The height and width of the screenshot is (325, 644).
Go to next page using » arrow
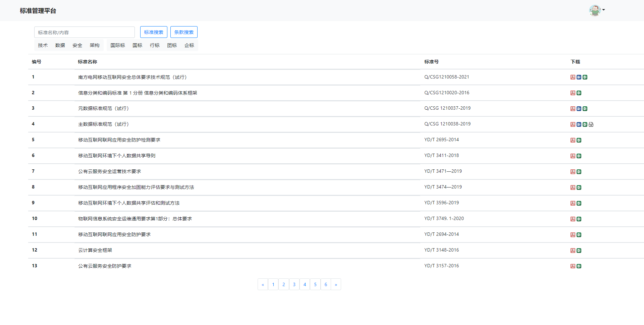tap(336, 284)
